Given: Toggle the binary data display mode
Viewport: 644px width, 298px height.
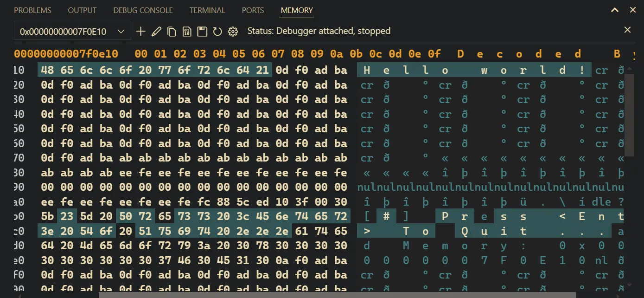Looking at the screenshot, I should pyautogui.click(x=186, y=31).
